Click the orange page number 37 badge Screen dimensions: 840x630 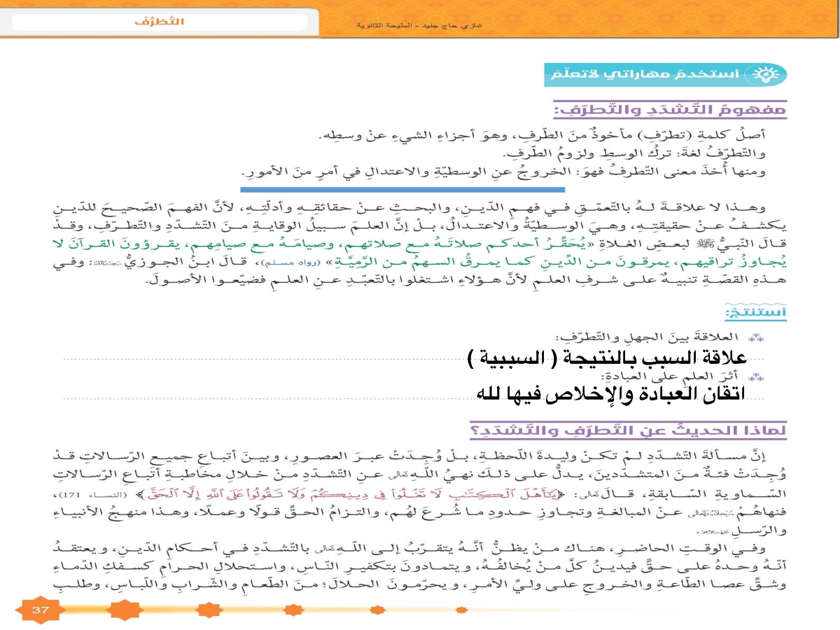(x=39, y=610)
